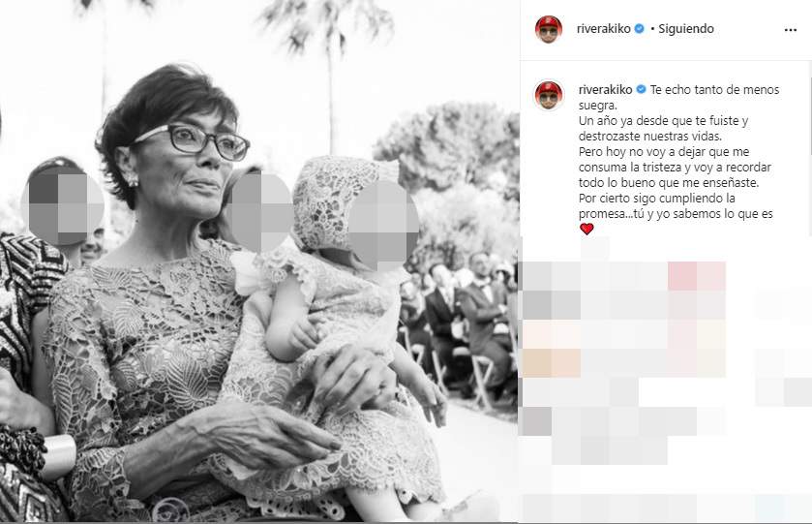Click riverakiko avatar in post header
Screen dimensions: 812x524
point(549,29)
